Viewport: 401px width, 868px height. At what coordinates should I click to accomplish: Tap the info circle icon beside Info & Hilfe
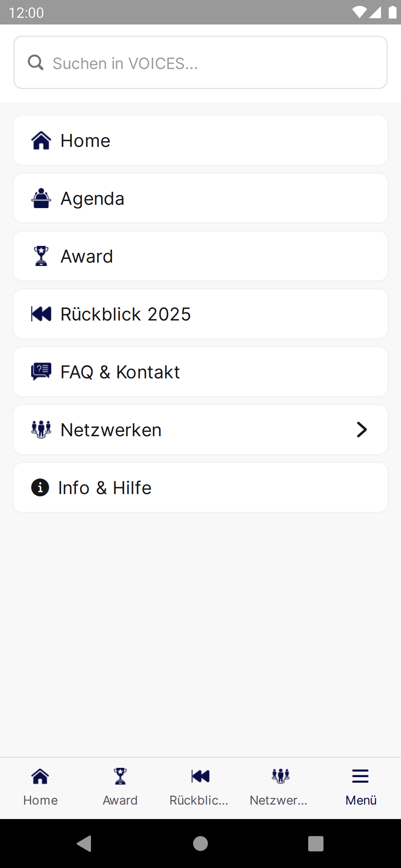[40, 487]
